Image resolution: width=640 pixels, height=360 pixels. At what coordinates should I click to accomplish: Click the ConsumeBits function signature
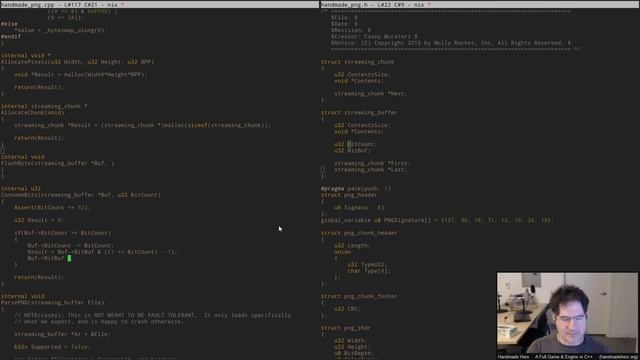(x=81, y=195)
